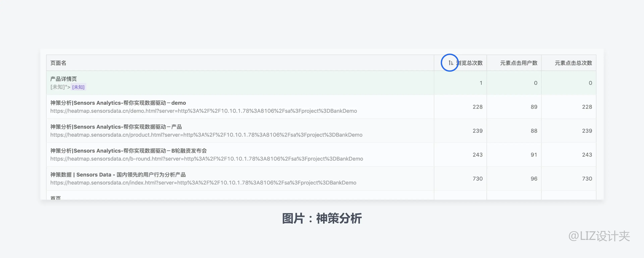The image size is (644, 258).
Task: Click the 图片：神策分析 caption text
Action: point(322,218)
